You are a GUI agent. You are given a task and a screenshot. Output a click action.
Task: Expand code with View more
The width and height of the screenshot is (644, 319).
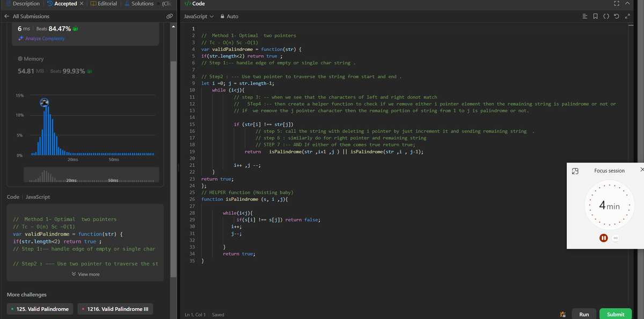[x=85, y=275]
